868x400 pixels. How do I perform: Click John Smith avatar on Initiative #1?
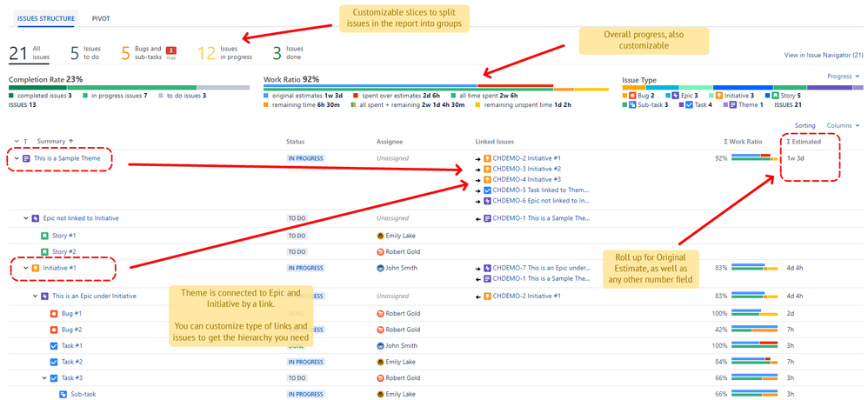[380, 269]
